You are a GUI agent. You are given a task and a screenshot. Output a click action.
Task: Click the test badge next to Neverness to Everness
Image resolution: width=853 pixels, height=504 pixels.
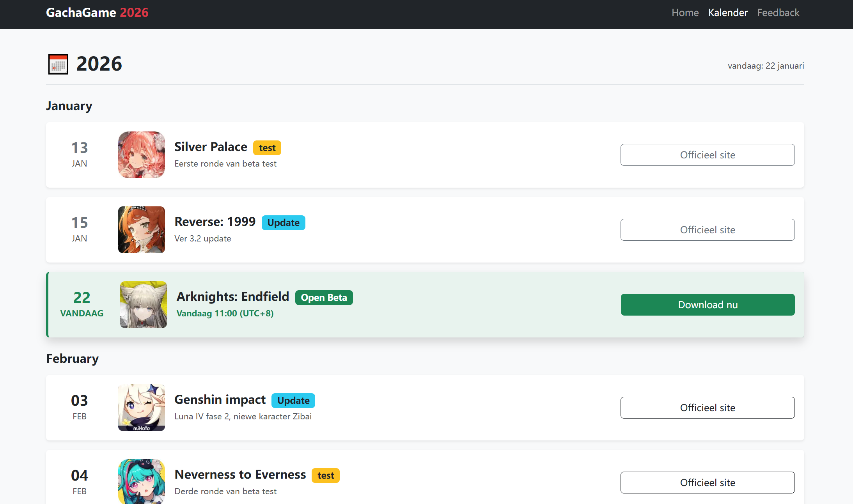(326, 476)
